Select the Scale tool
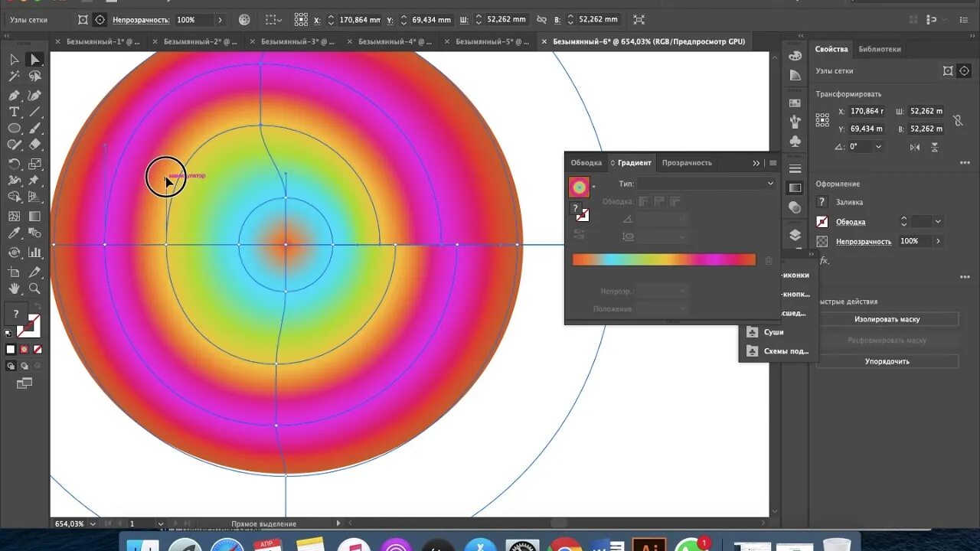 click(34, 164)
